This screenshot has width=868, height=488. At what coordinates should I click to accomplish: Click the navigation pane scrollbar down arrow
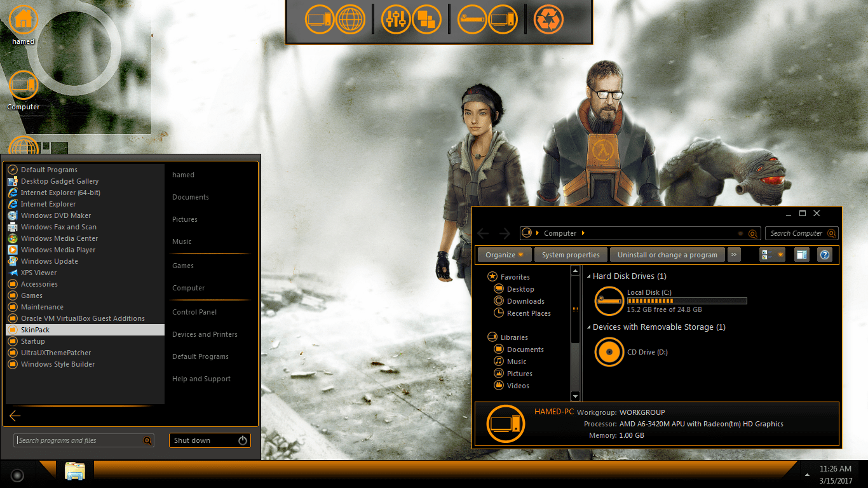click(x=575, y=396)
